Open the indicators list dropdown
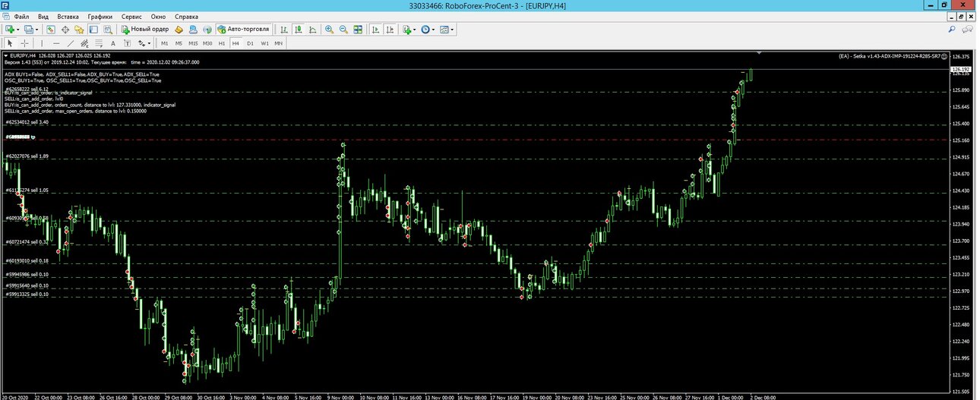 pos(410,30)
